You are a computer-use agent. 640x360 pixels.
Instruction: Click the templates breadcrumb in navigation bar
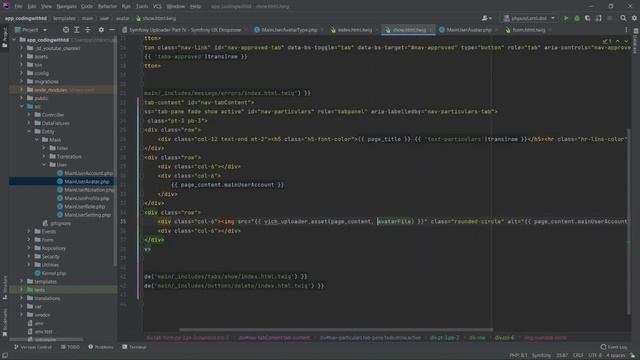(64, 18)
